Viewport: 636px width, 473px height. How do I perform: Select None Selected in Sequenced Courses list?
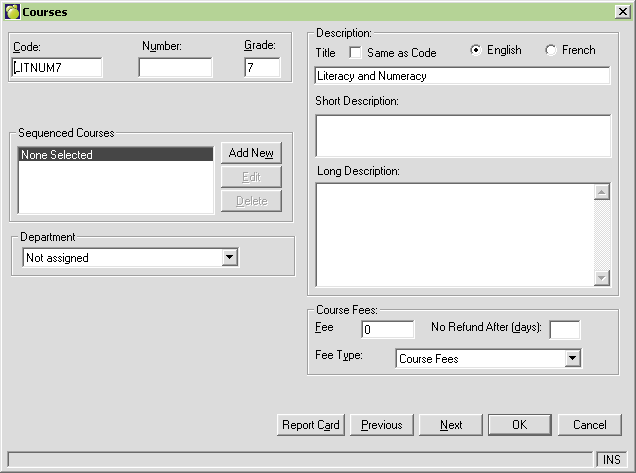click(x=116, y=155)
